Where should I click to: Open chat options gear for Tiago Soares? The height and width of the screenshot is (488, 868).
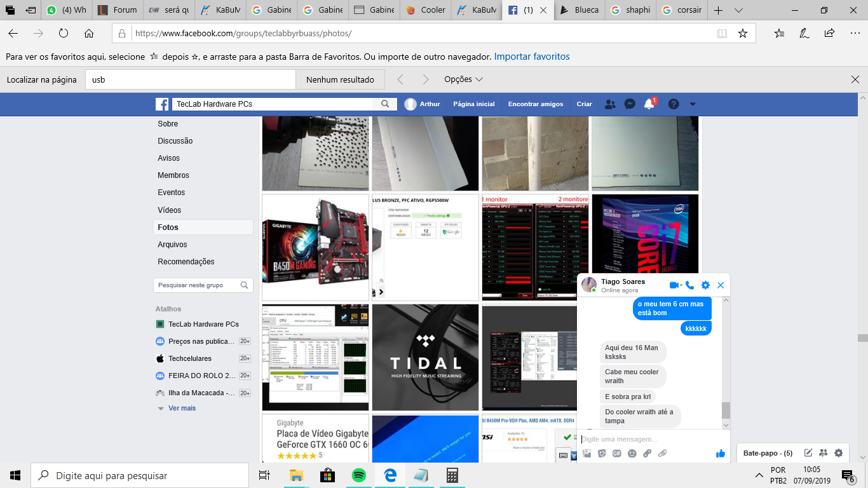[705, 285]
